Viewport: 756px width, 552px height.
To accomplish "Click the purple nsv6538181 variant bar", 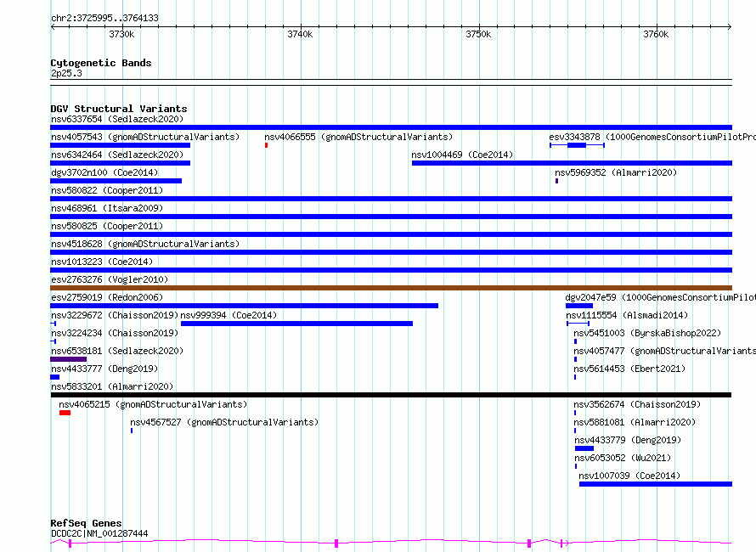I will tap(69, 359).
